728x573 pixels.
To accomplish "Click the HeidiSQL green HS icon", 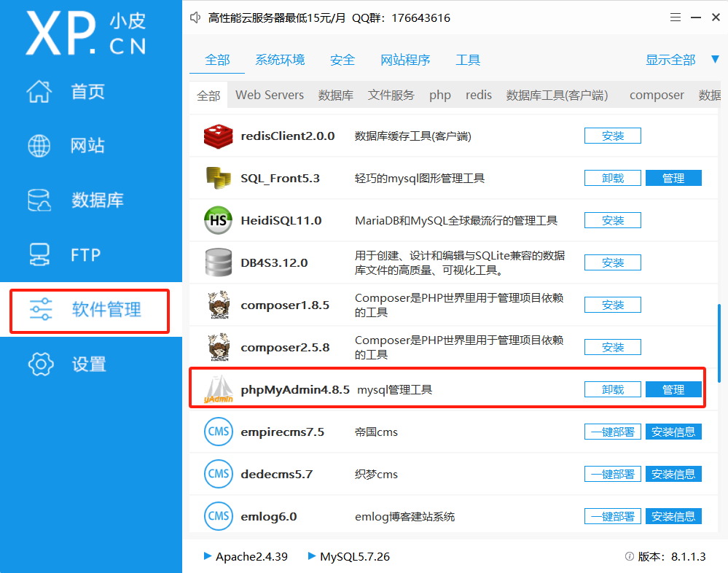I will pos(218,221).
